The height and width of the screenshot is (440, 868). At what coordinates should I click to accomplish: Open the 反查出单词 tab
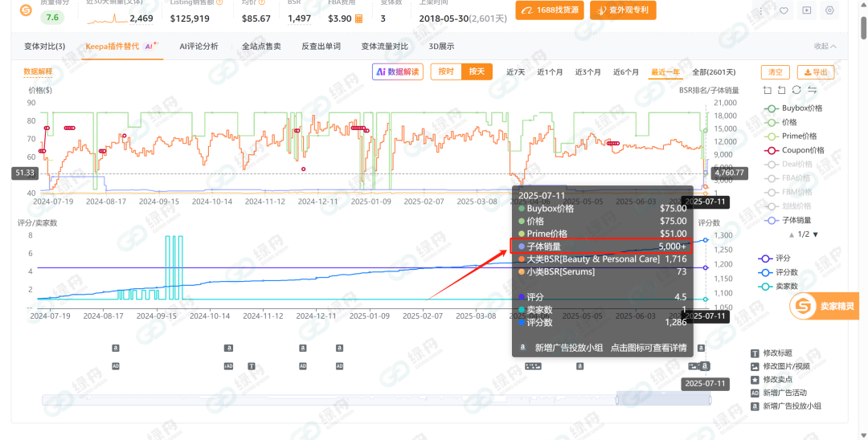click(x=321, y=47)
